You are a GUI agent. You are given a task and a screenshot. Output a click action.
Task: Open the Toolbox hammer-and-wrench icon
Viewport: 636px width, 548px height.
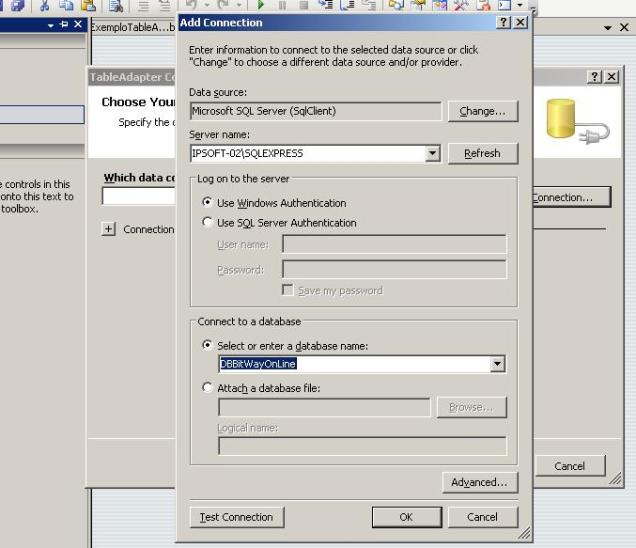click(461, 5)
